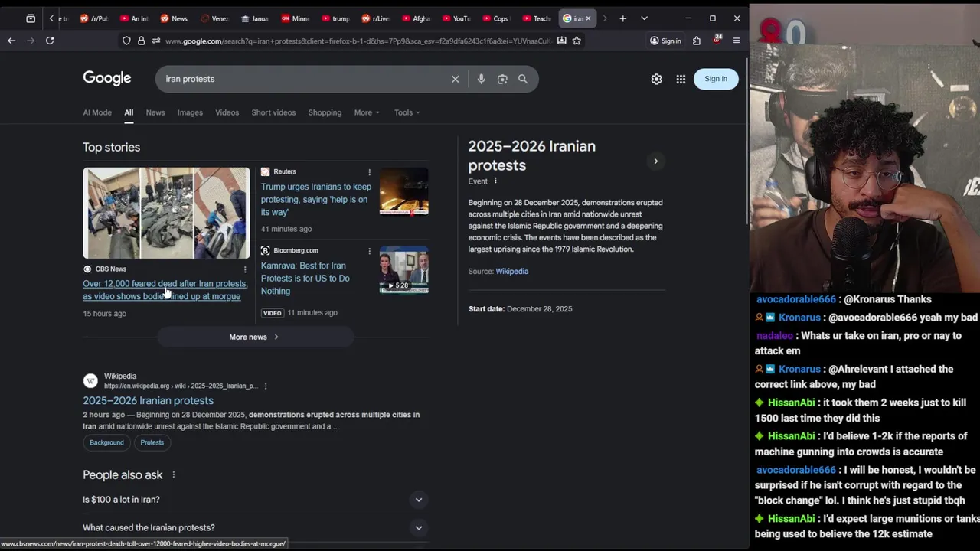The width and height of the screenshot is (980, 551).
Task: Click the Wikipedia favicon in result
Action: click(x=90, y=380)
